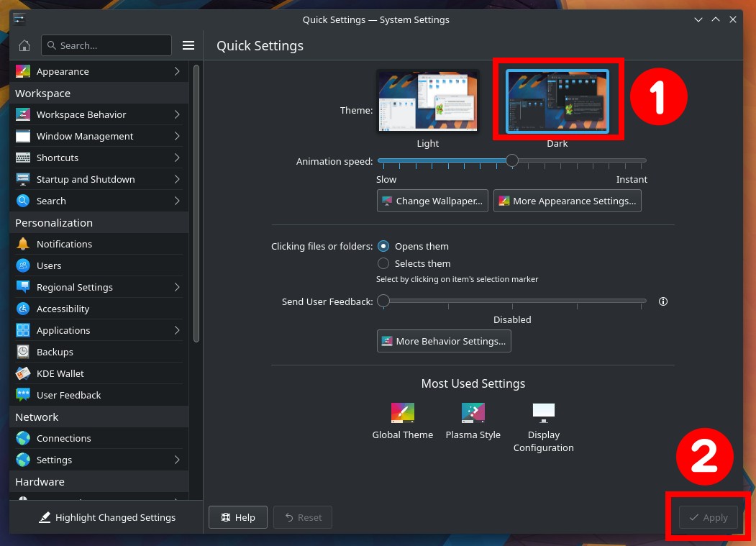
Task: Open Plasma Style from Most Used Settings
Action: [x=473, y=421]
